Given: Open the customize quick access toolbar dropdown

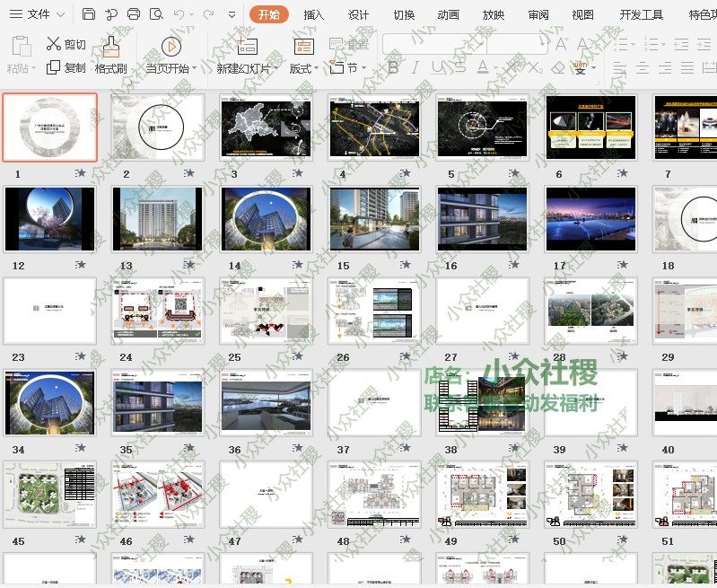Looking at the screenshot, I should click(232, 14).
